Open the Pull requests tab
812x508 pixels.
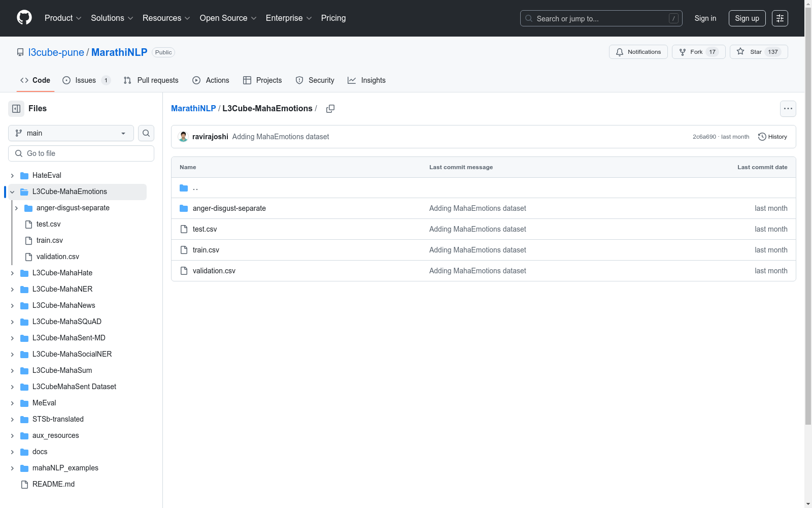click(x=151, y=80)
